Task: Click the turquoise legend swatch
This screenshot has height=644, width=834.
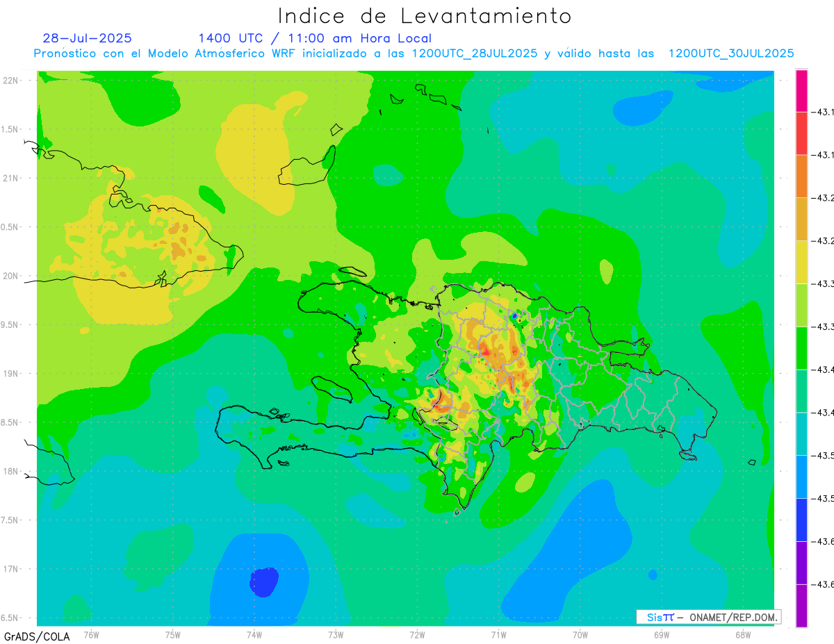Action: click(801, 434)
